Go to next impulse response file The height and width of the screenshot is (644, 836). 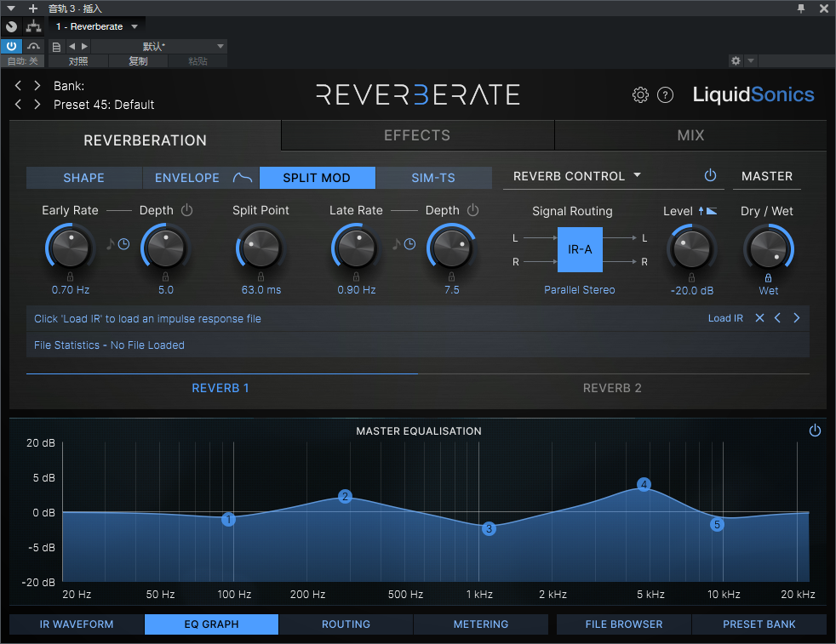[797, 318]
